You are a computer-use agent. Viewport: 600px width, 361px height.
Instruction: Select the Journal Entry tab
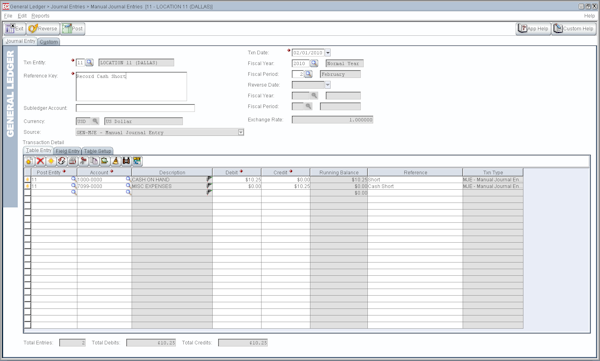pos(20,41)
